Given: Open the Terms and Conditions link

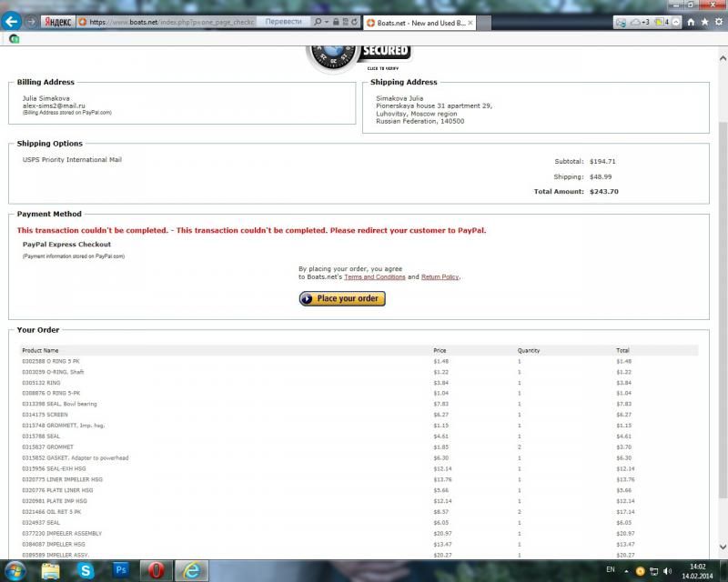Looking at the screenshot, I should pos(374,276).
